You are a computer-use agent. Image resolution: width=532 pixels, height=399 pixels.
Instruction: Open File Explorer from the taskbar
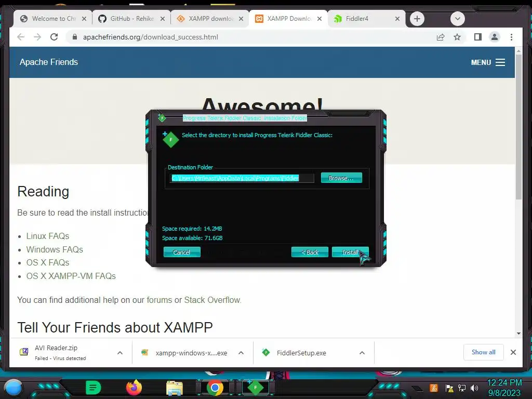pos(175,388)
